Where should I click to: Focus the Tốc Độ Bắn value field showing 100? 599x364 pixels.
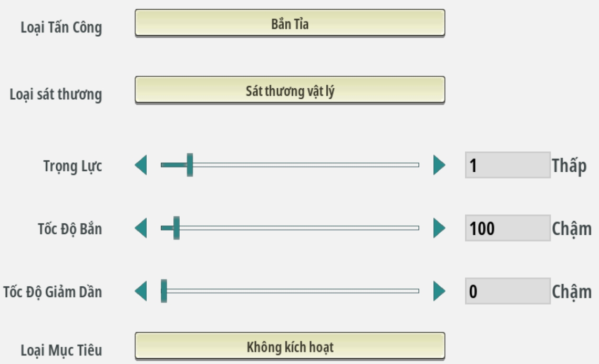507,228
